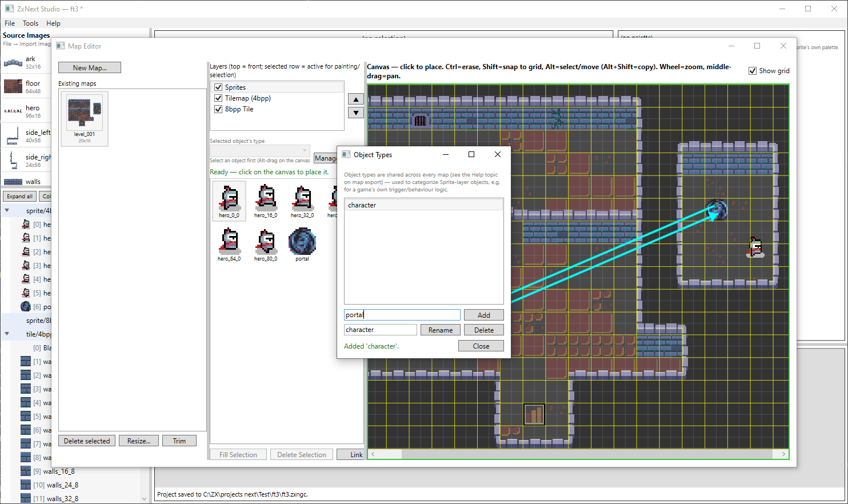Click the hero icon in tree row [1]
The width and height of the screenshot is (848, 504).
click(26, 238)
